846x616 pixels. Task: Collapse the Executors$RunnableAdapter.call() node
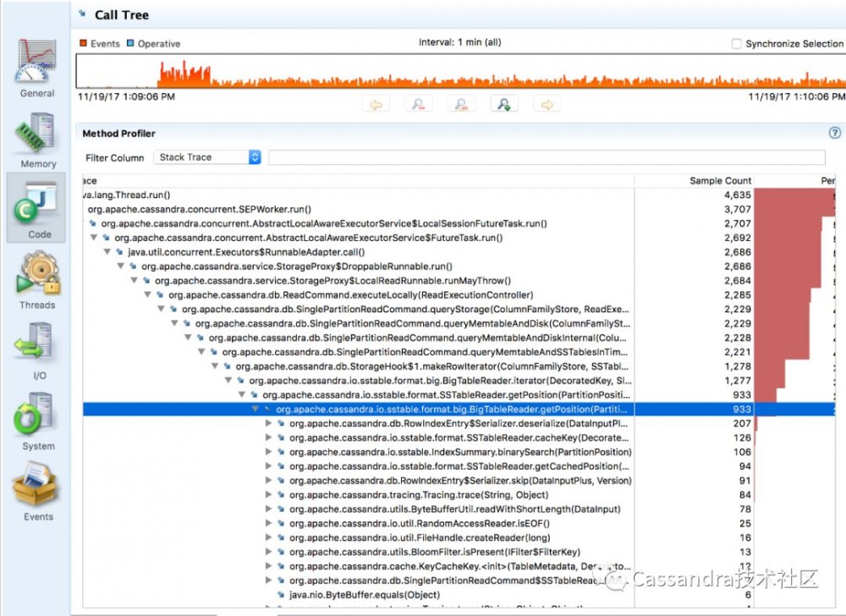point(107,252)
